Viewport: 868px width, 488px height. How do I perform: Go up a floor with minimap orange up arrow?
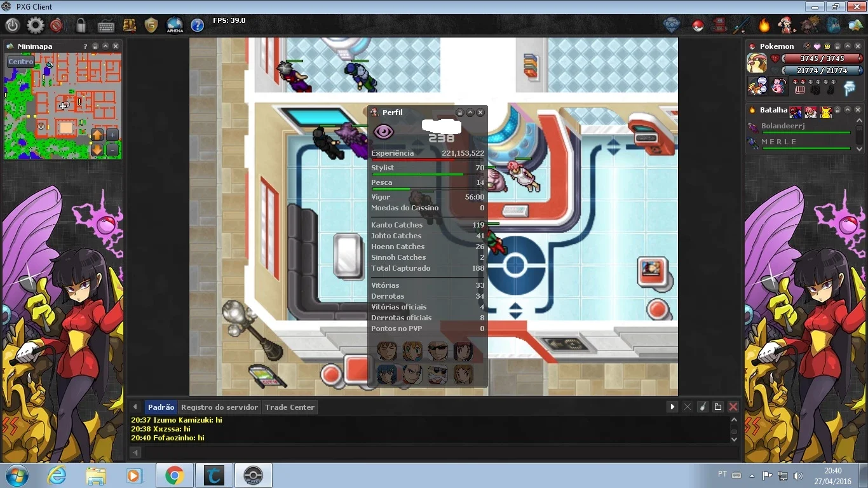(x=97, y=135)
